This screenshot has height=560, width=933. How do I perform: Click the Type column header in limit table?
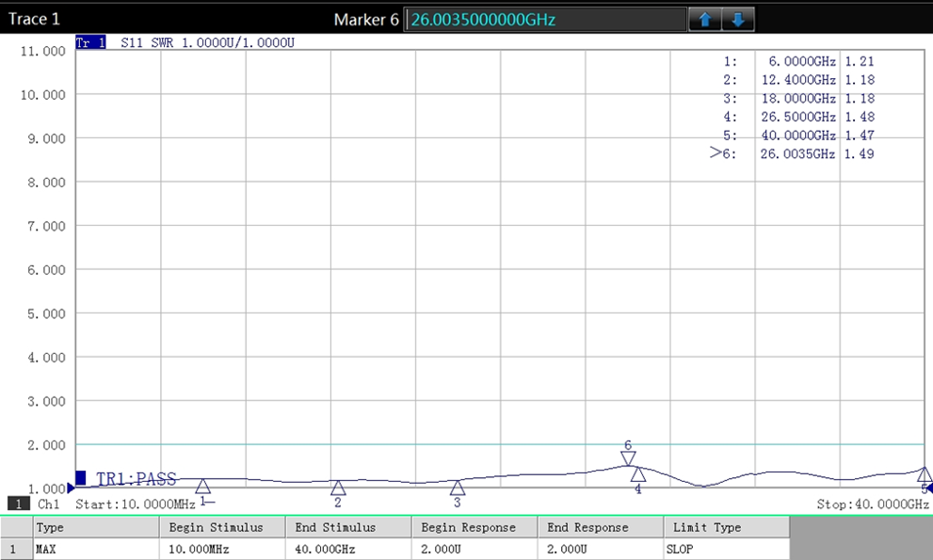[x=96, y=527]
